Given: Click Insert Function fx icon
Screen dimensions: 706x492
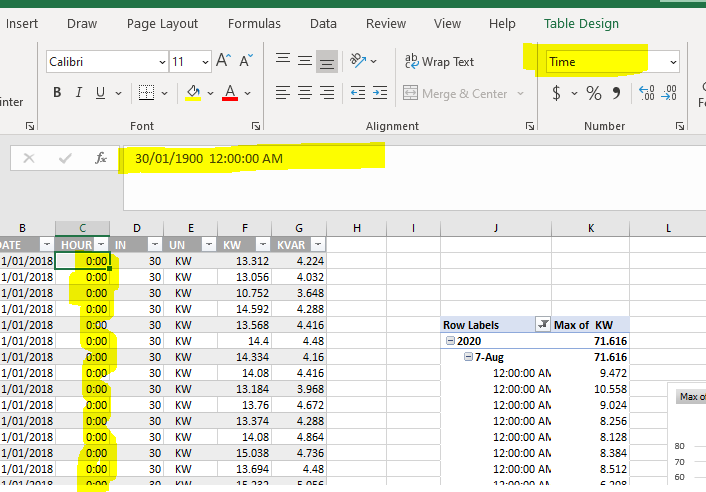Looking at the screenshot, I should pyautogui.click(x=101, y=158).
